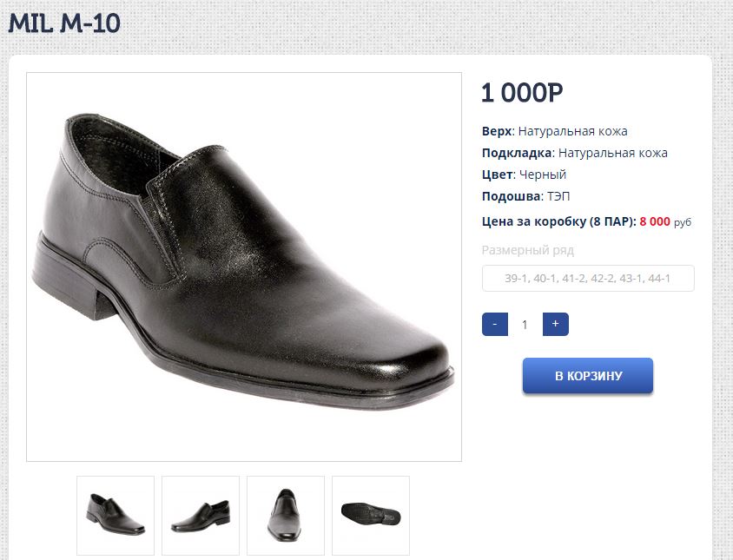Click the '1 000Р' price
Viewport: 733px width, 560px height.
523,93
